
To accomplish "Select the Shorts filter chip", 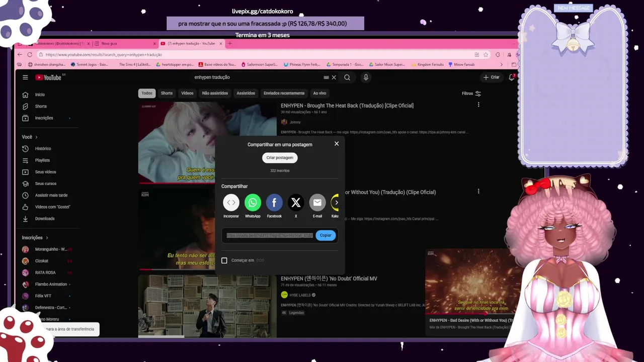I will coord(167,93).
